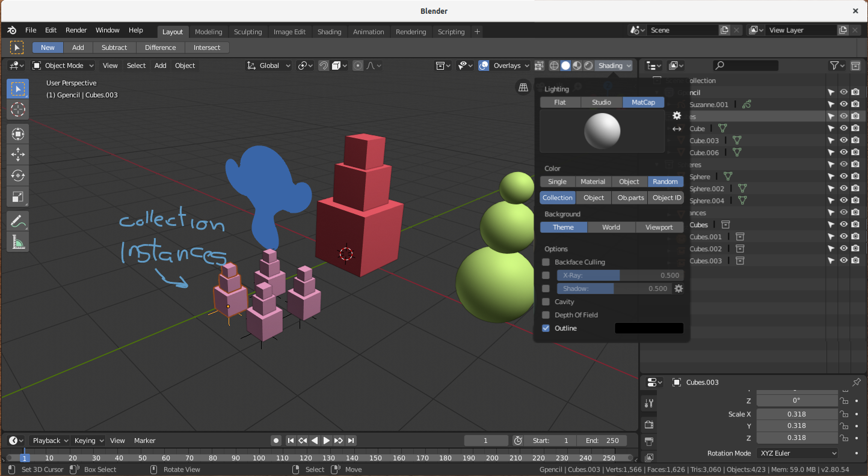868x476 pixels.
Task: Toggle X-ray icon in viewport header
Action: pos(539,66)
